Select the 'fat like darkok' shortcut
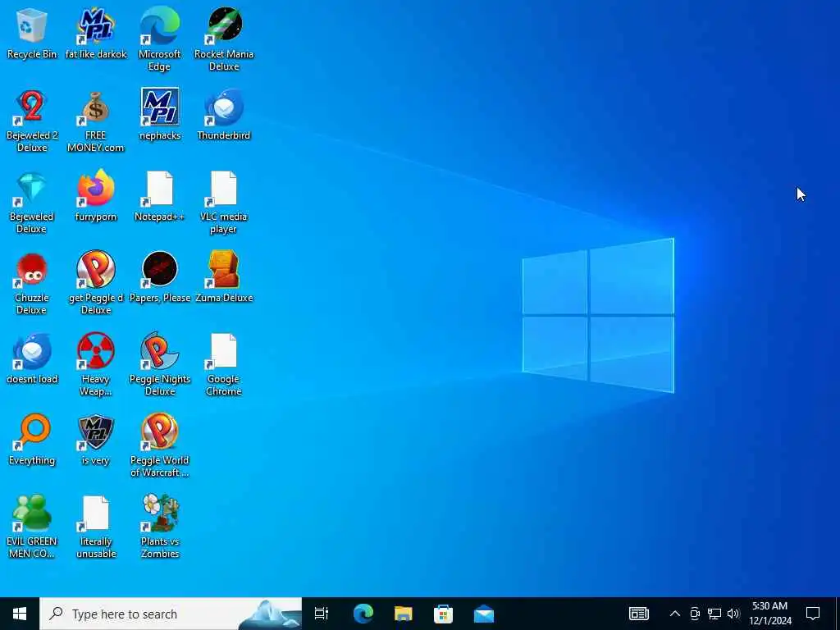 click(96, 34)
